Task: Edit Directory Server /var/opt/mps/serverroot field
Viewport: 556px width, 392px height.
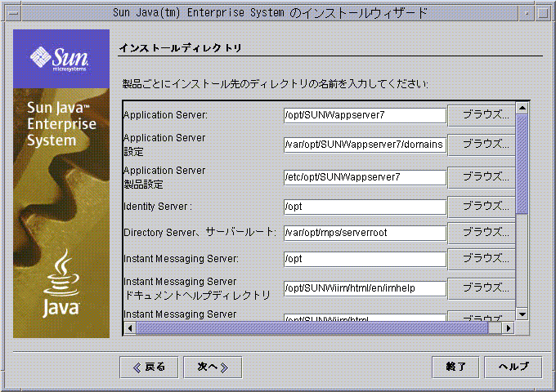Action: click(365, 233)
